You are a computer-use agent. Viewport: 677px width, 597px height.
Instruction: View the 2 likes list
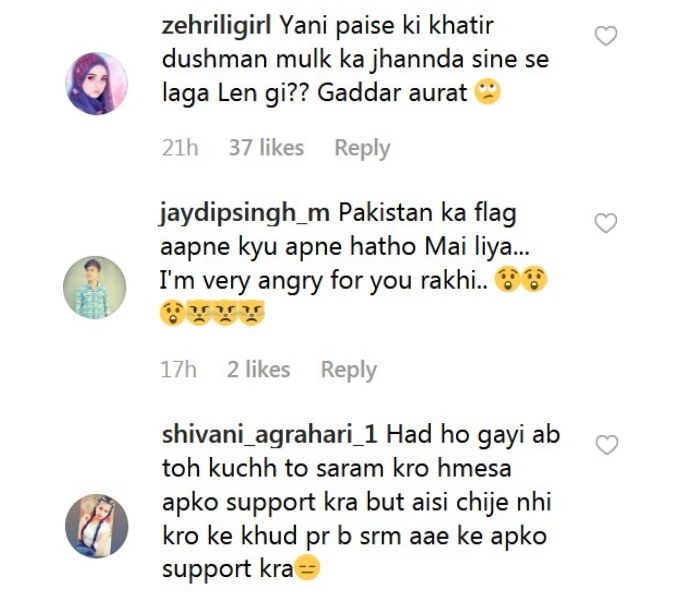tap(259, 370)
